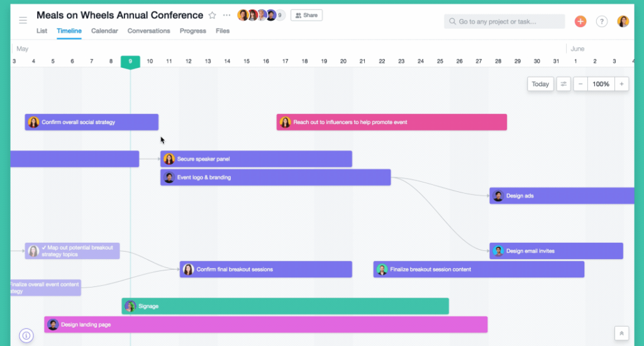Open project actions ellipsis menu

(226, 15)
